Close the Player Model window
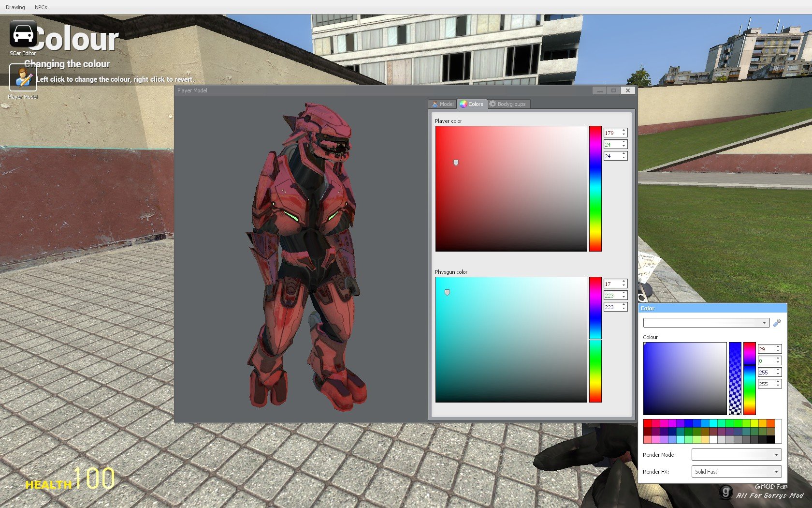 [x=627, y=90]
